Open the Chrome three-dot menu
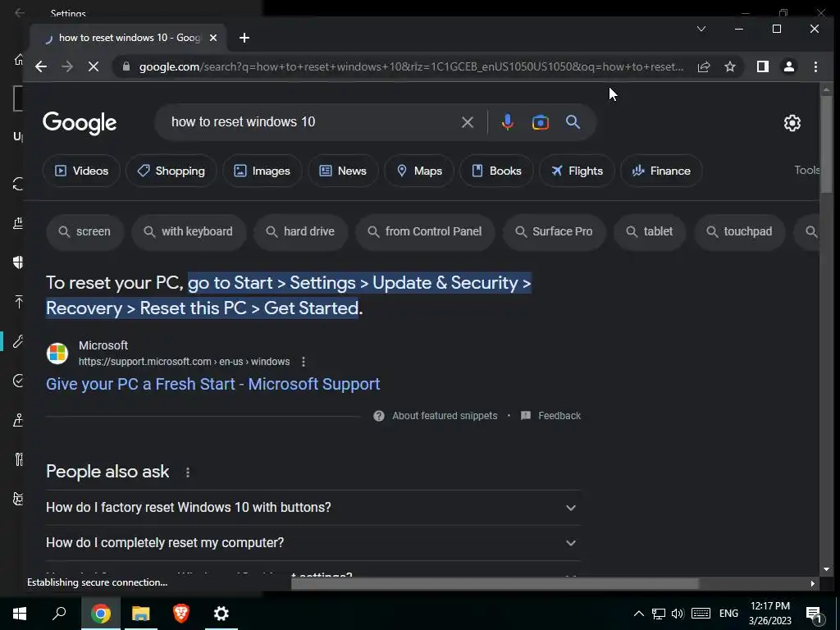This screenshot has width=840, height=630. click(815, 67)
